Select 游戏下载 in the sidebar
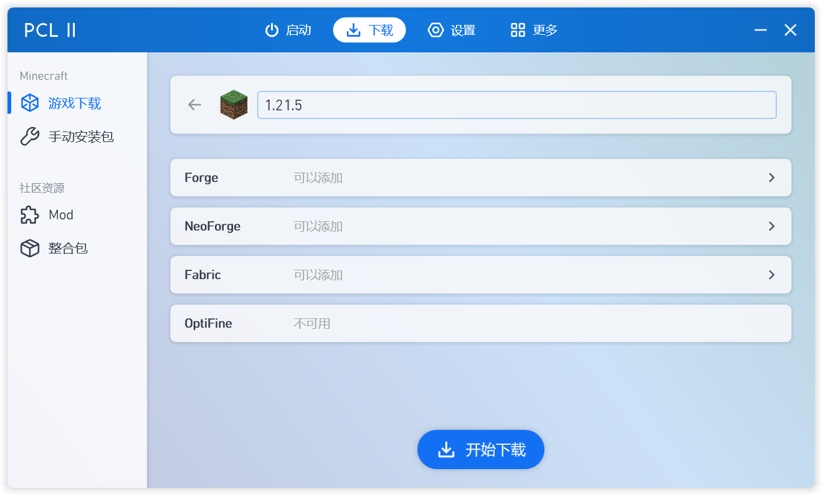This screenshot has width=831, height=504. click(x=77, y=103)
